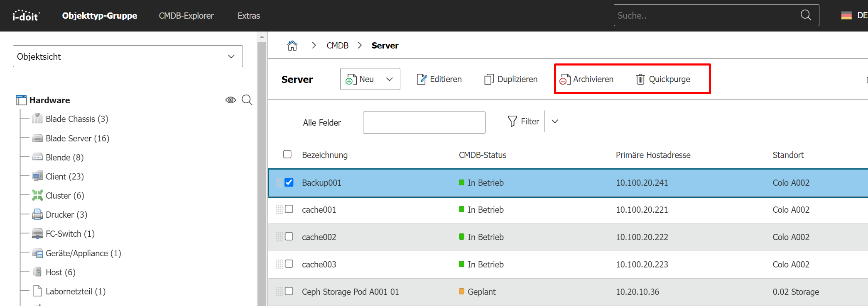The width and height of the screenshot is (868, 306).
Task: Check the cache002 row checkbox
Action: (289, 236)
